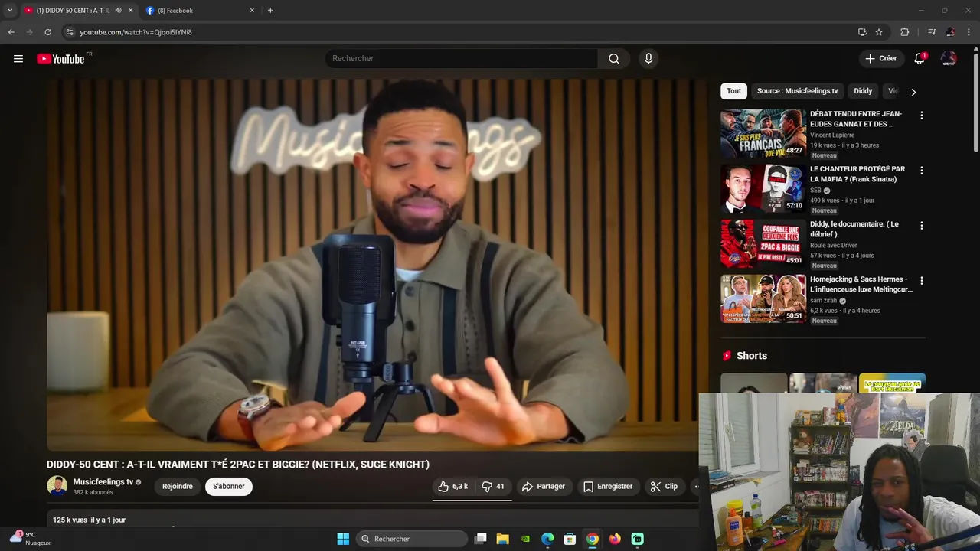Click the taskbar Rechercher search box

413,539
